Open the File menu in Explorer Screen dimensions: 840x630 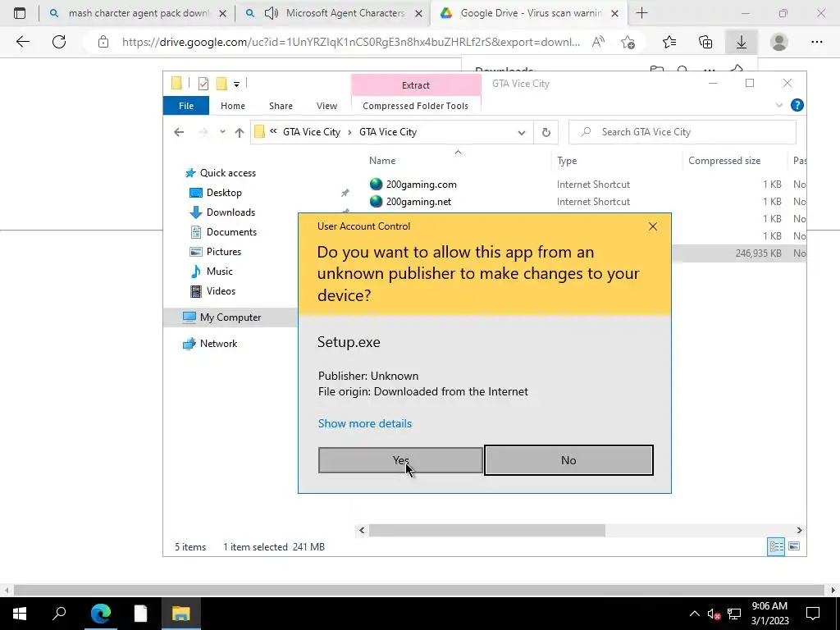click(186, 106)
